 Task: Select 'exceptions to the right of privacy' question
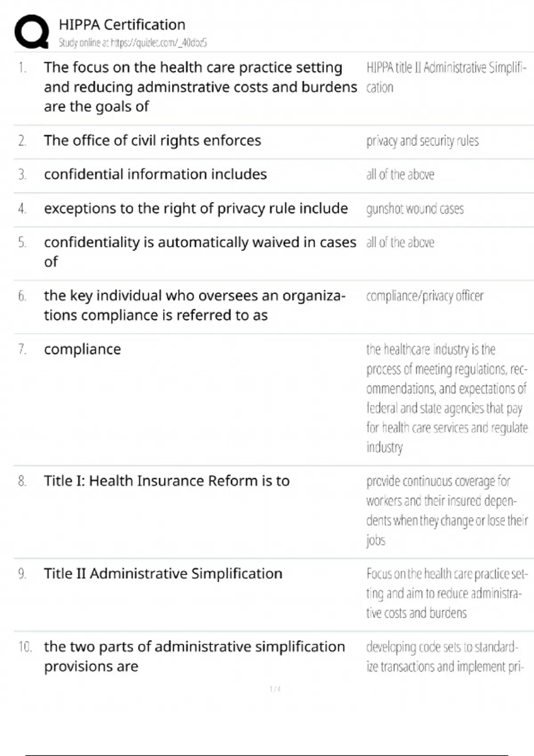196,208
